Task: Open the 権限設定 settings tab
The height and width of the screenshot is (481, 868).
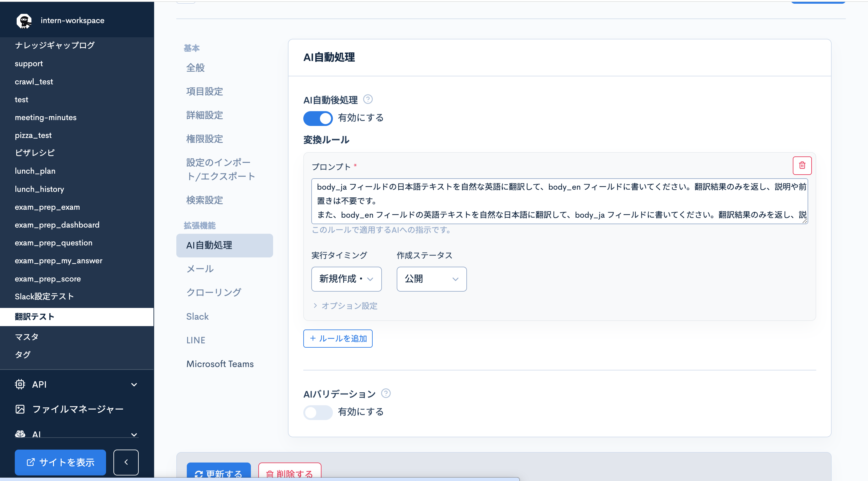Action: coord(205,139)
